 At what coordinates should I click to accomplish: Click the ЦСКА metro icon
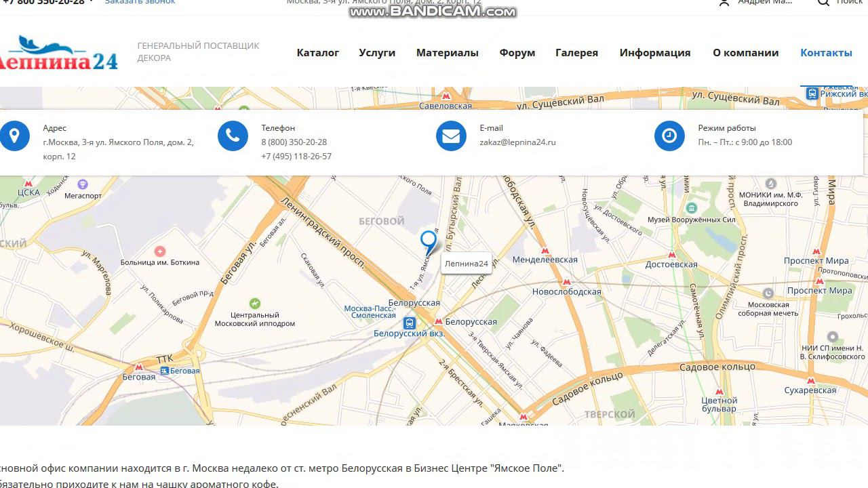[28, 183]
